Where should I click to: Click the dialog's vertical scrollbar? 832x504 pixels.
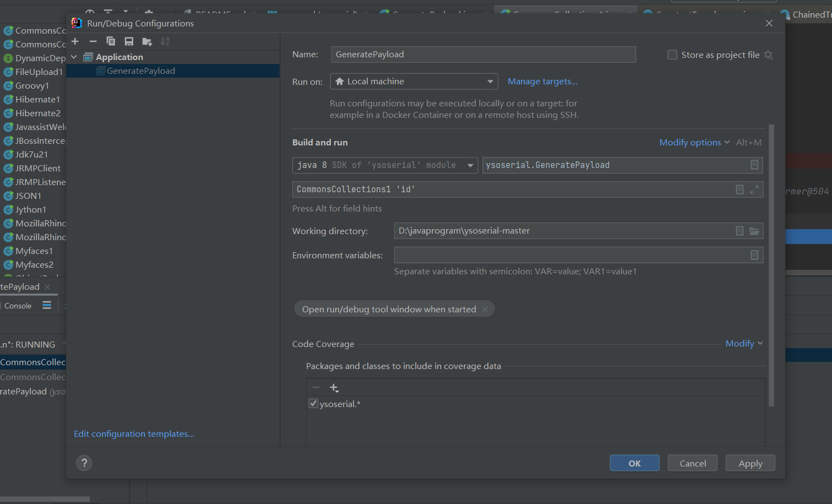pyautogui.click(x=771, y=265)
